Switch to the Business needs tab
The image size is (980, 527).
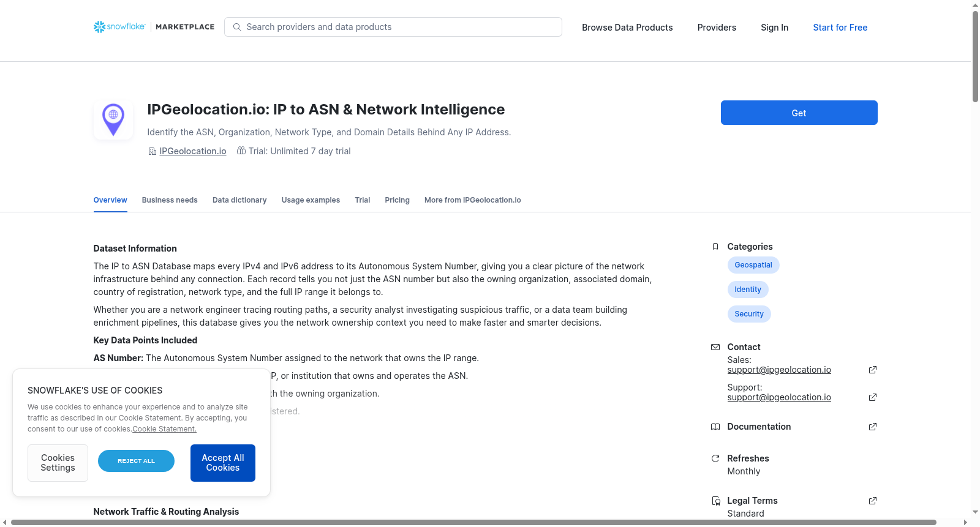(x=170, y=200)
